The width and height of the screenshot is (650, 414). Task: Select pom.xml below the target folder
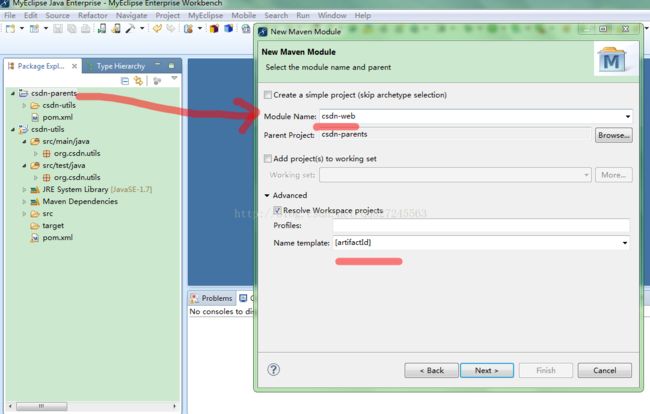tap(58, 238)
